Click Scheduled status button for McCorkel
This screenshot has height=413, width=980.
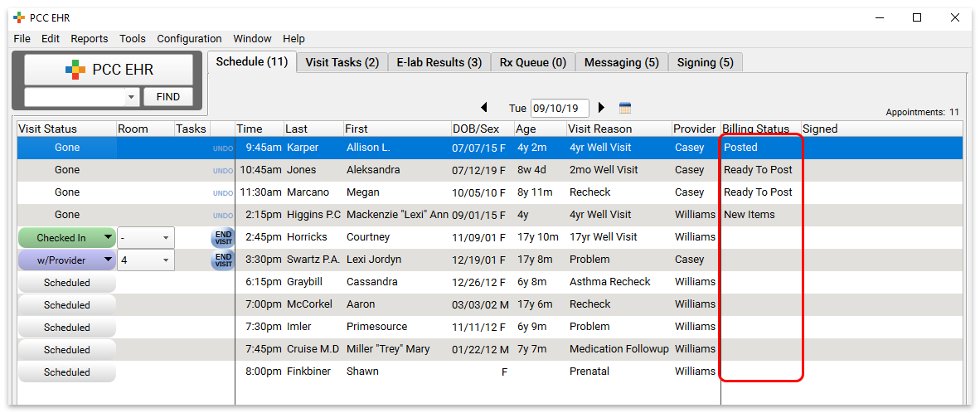tap(67, 305)
